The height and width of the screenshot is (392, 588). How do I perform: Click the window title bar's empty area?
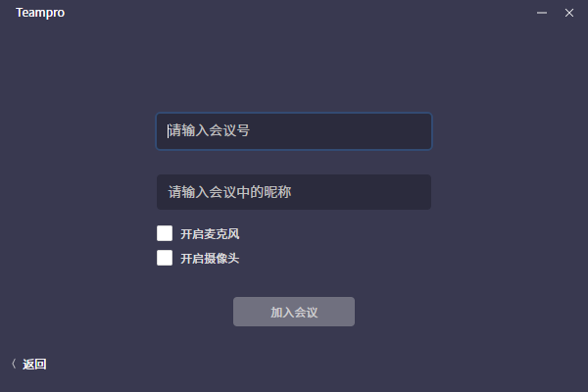click(x=294, y=13)
